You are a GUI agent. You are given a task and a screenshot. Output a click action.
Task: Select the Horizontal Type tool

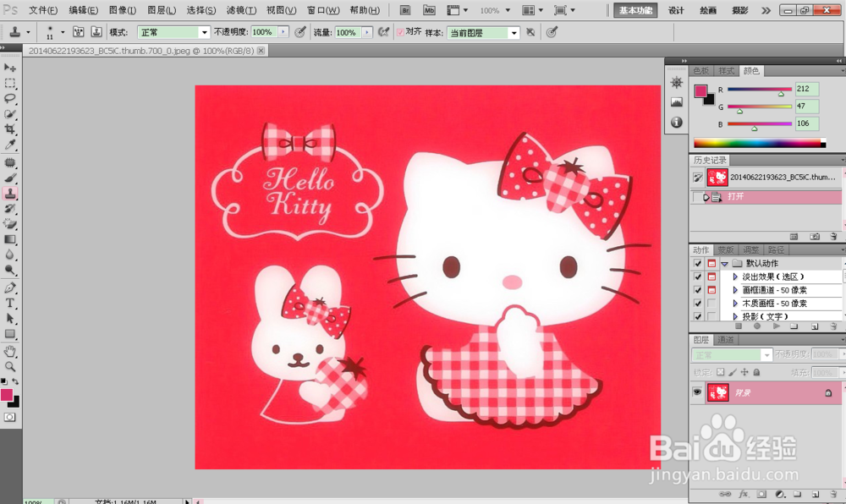pos(9,303)
